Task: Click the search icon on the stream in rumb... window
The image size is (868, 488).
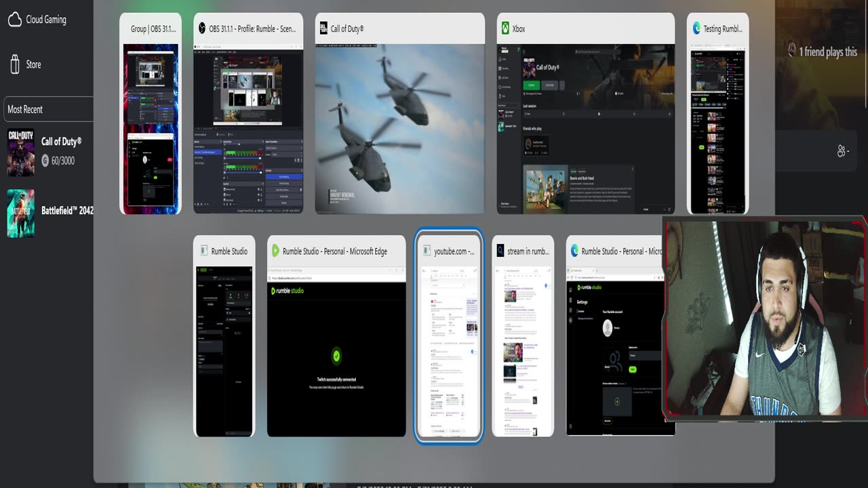Action: click(x=500, y=251)
